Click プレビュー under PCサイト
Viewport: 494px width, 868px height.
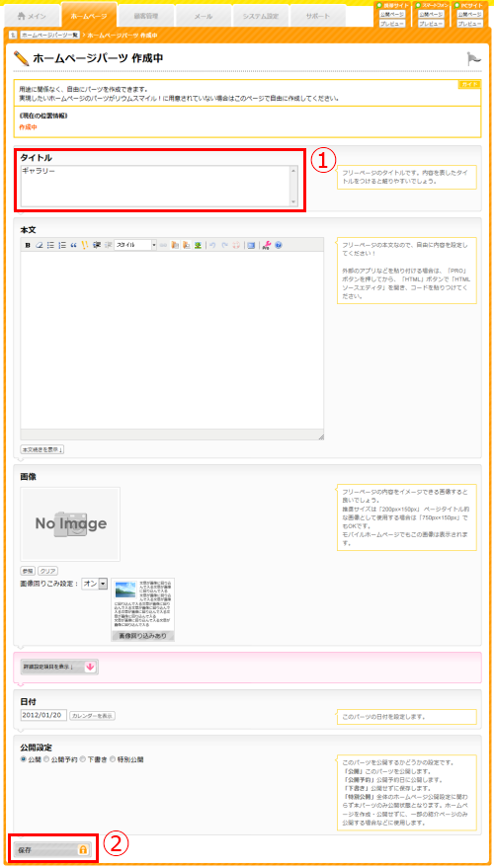tap(469, 24)
